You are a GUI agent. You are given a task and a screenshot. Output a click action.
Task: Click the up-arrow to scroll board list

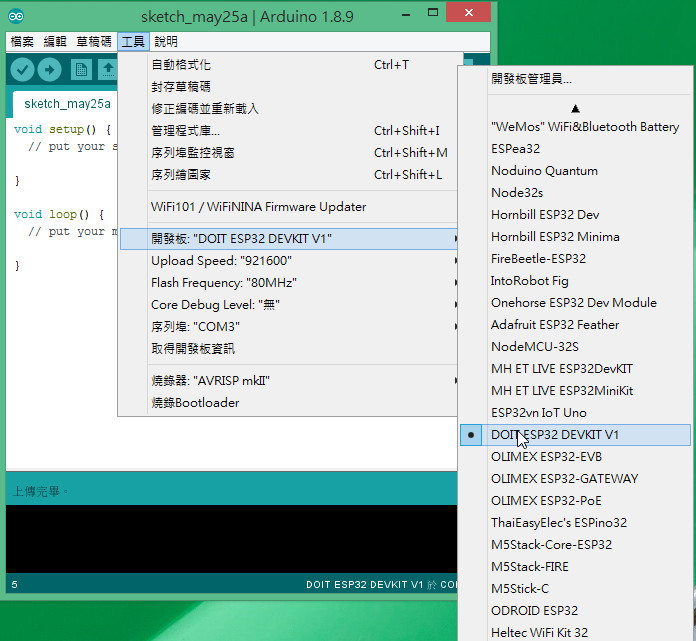[576, 108]
